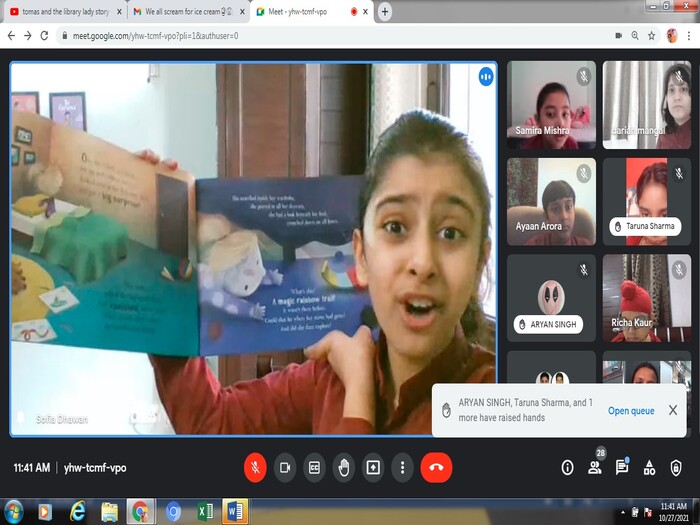Dismiss the raised hands notification

[673, 410]
